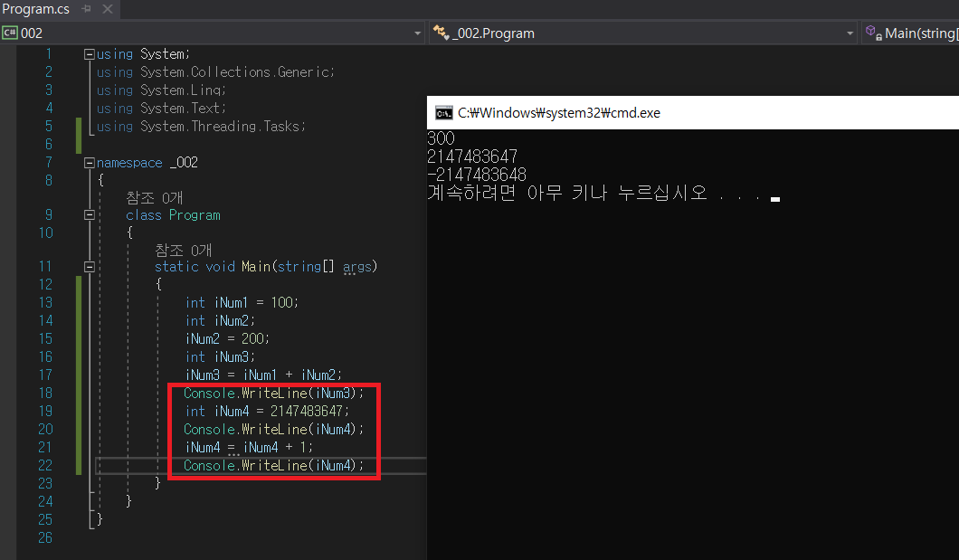Click the C# project icon beside 002
The image size is (959, 560).
10,33
